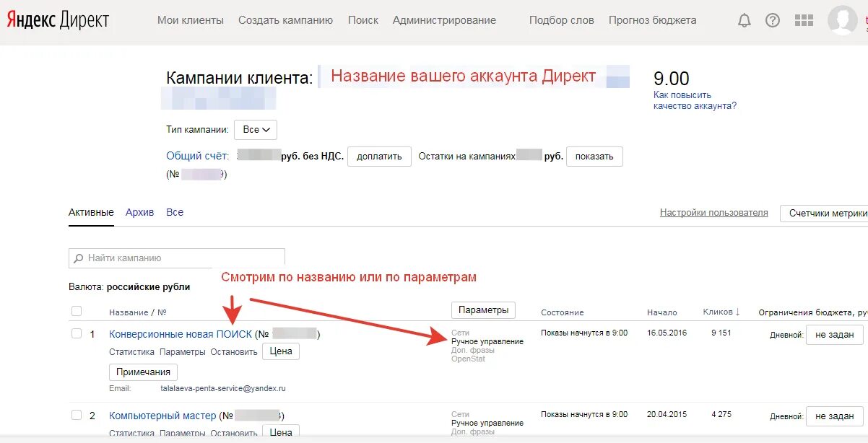This screenshot has height=443, width=868.
Task: Click Состояние column header
Action: [x=563, y=312]
